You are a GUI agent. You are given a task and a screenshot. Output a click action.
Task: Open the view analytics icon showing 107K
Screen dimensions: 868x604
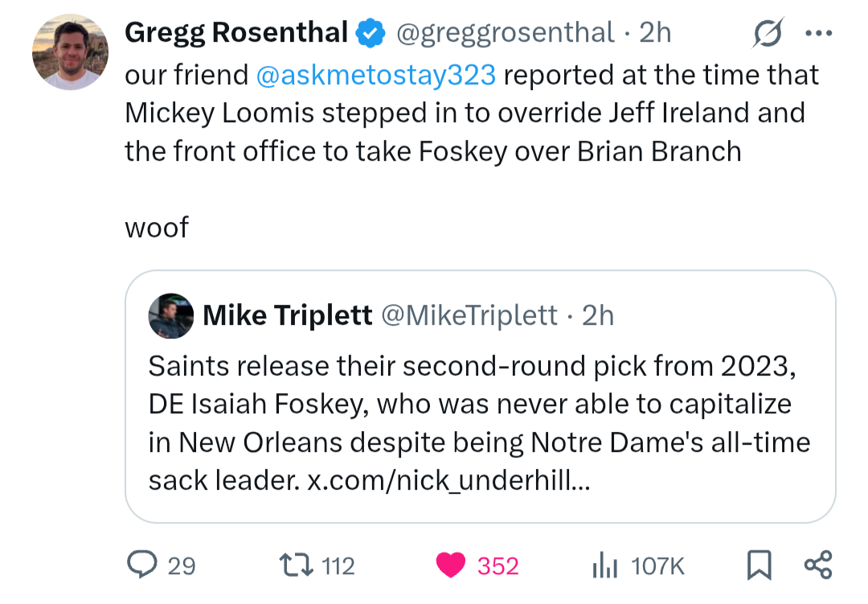click(x=603, y=565)
